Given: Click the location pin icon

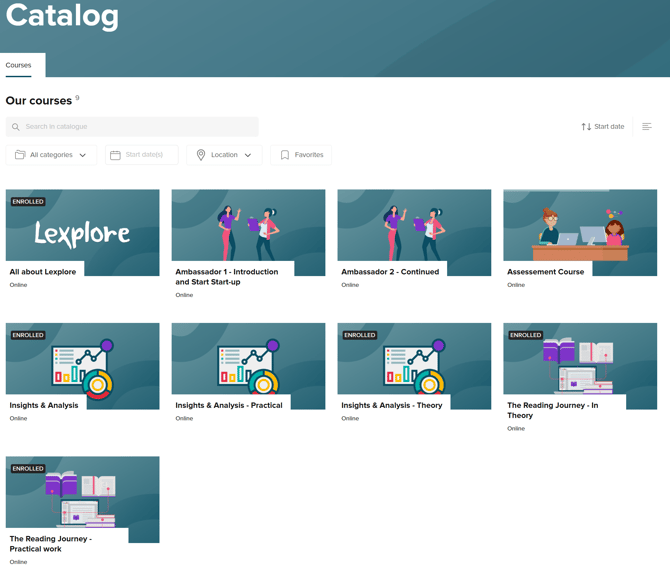Looking at the screenshot, I should pyautogui.click(x=201, y=155).
